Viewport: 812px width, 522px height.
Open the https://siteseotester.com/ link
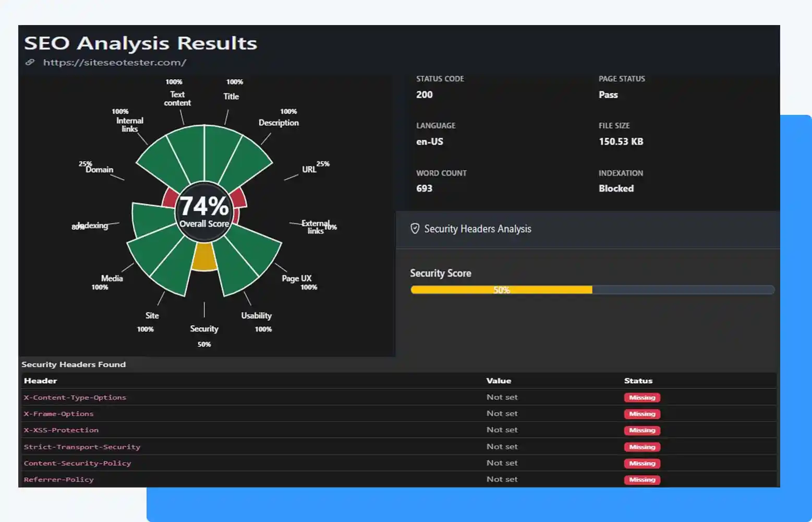point(114,62)
